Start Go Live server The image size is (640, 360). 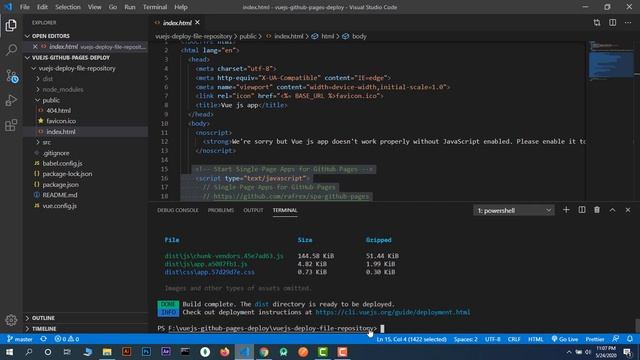[x=565, y=339]
